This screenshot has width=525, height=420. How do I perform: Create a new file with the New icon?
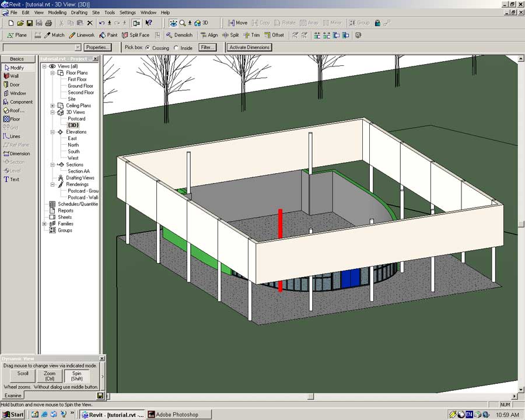(11, 23)
